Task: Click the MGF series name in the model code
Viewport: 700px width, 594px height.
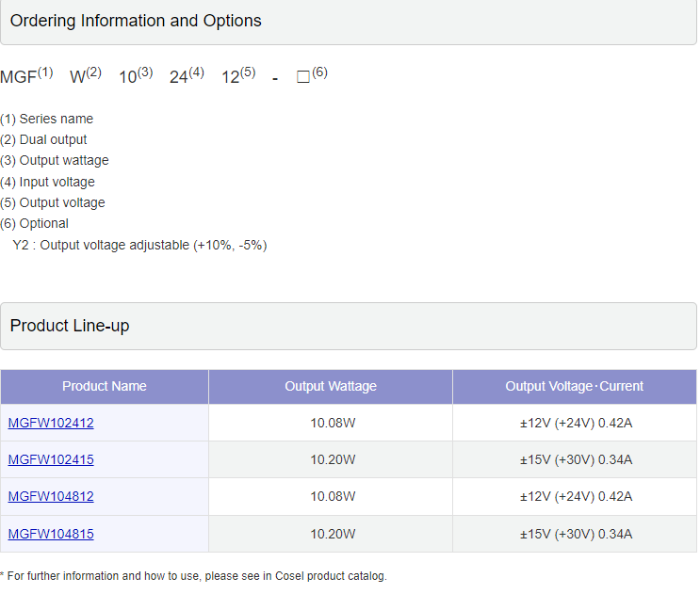Action: pyautogui.click(x=19, y=77)
